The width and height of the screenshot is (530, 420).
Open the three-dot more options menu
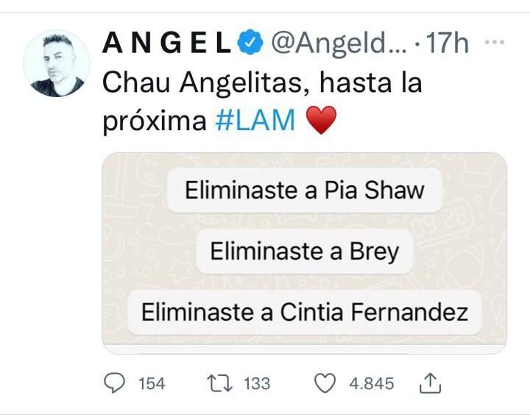tap(495, 42)
